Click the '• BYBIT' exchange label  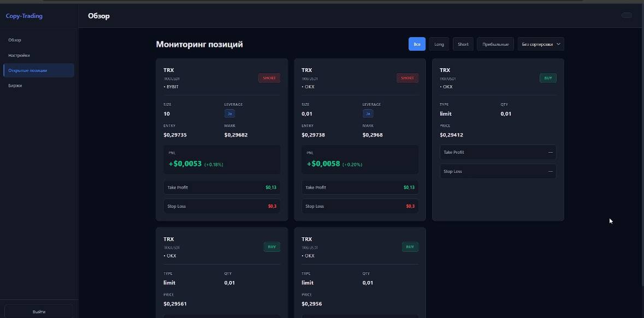(171, 87)
